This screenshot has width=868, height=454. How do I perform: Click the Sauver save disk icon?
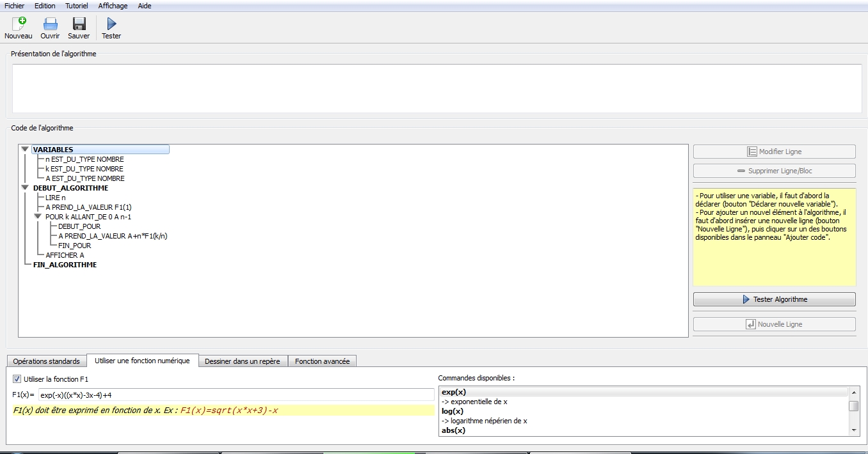click(x=79, y=24)
